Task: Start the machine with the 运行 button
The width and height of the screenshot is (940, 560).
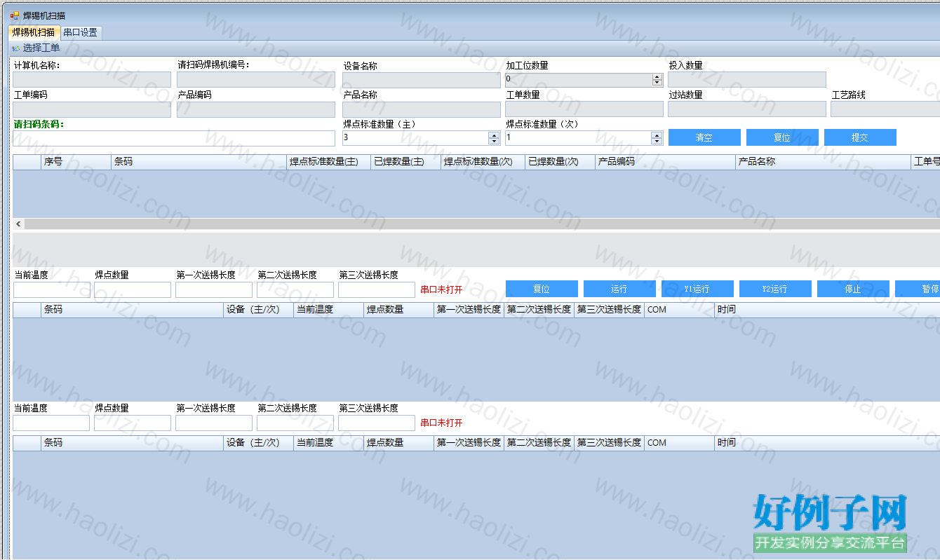Action: (619, 289)
